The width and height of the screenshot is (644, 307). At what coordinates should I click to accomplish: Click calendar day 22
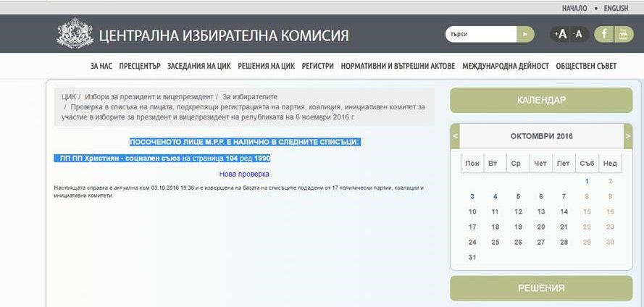coord(587,227)
